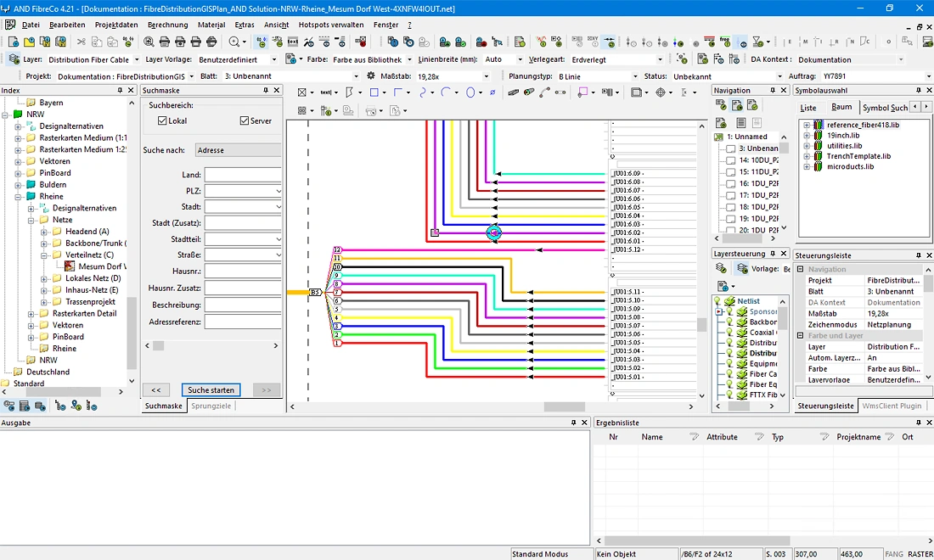Screen dimensions: 934x560
Task: Toggle lightbulb visibility of Backbone layer
Action: tap(729, 322)
